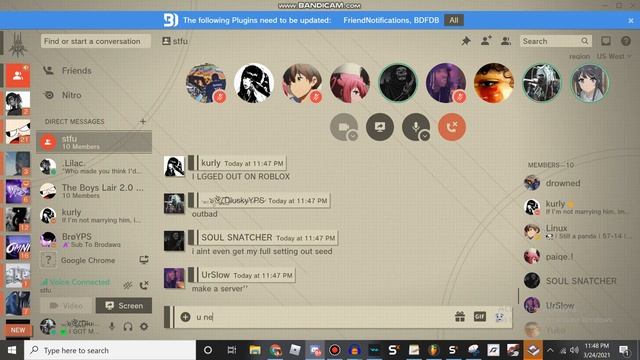This screenshot has height=360, width=640.
Task: Disconnect from voice in the voice panel
Action: click(x=144, y=285)
